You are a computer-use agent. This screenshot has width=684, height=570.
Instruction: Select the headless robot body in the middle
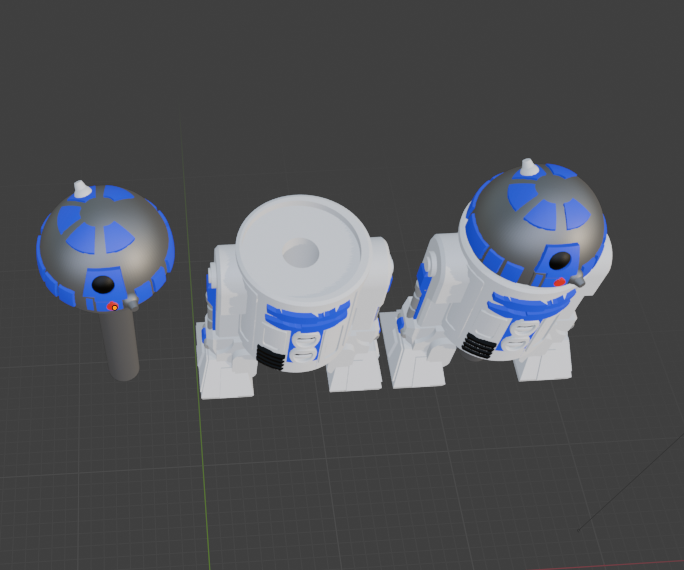294,297
